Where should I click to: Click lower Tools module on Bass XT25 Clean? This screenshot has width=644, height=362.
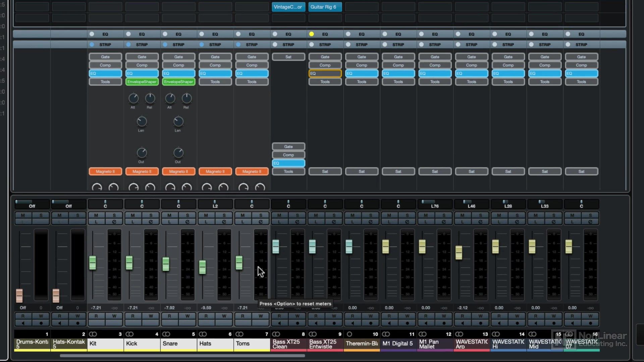[288, 171]
